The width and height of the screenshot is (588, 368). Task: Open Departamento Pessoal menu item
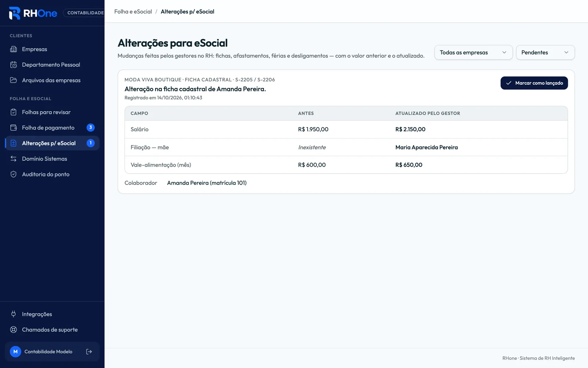(52, 65)
